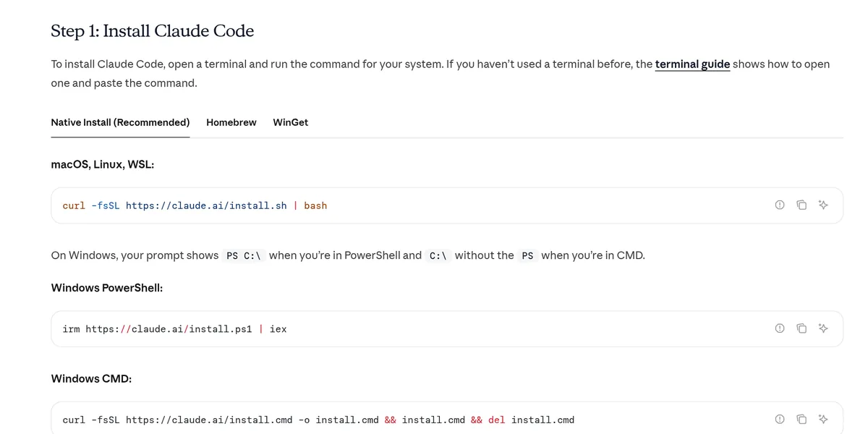Copy the PowerShell irm install.ps1 command
This screenshot has width=868, height=434.
click(801, 328)
